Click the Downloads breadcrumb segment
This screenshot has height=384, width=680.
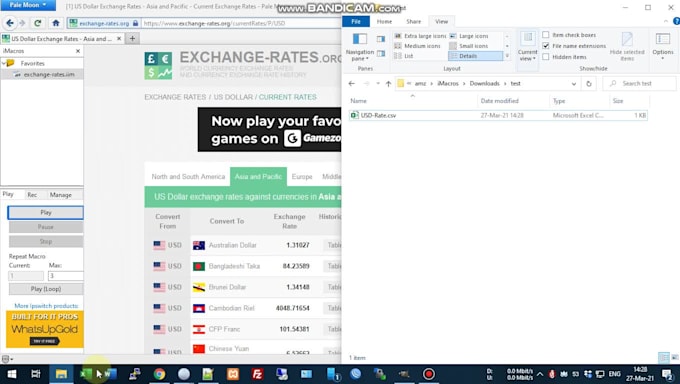point(484,83)
